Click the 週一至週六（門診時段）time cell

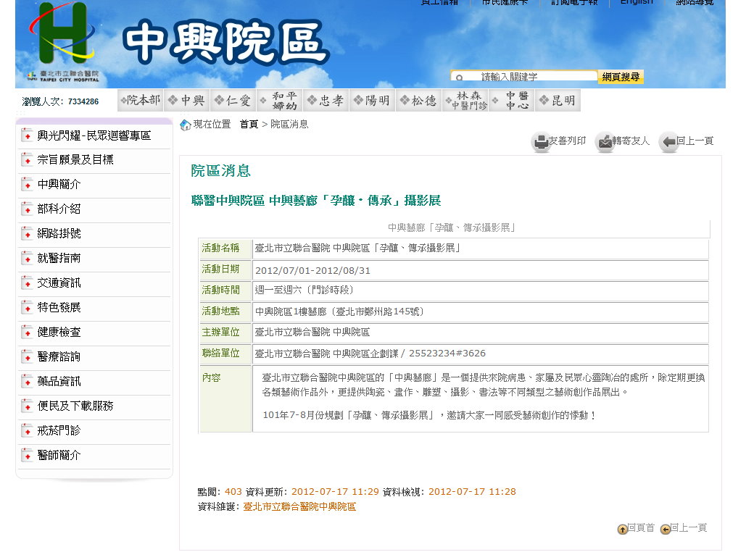tap(481, 291)
